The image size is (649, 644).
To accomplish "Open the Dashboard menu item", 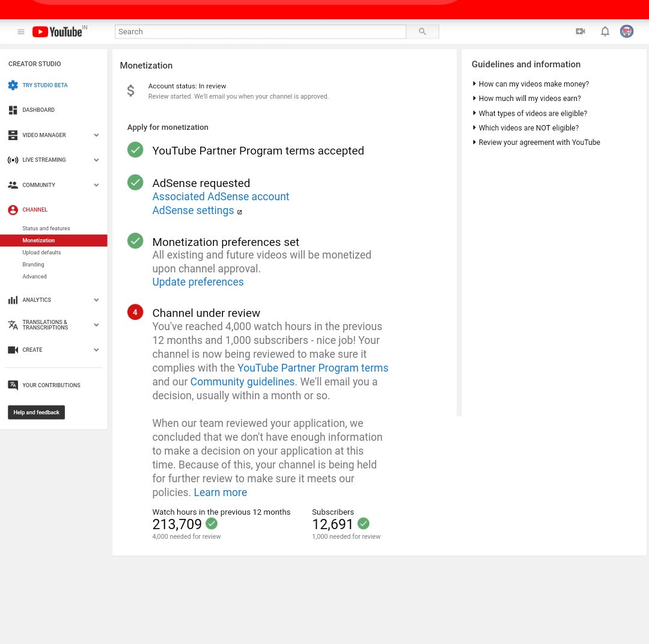I will tap(38, 110).
